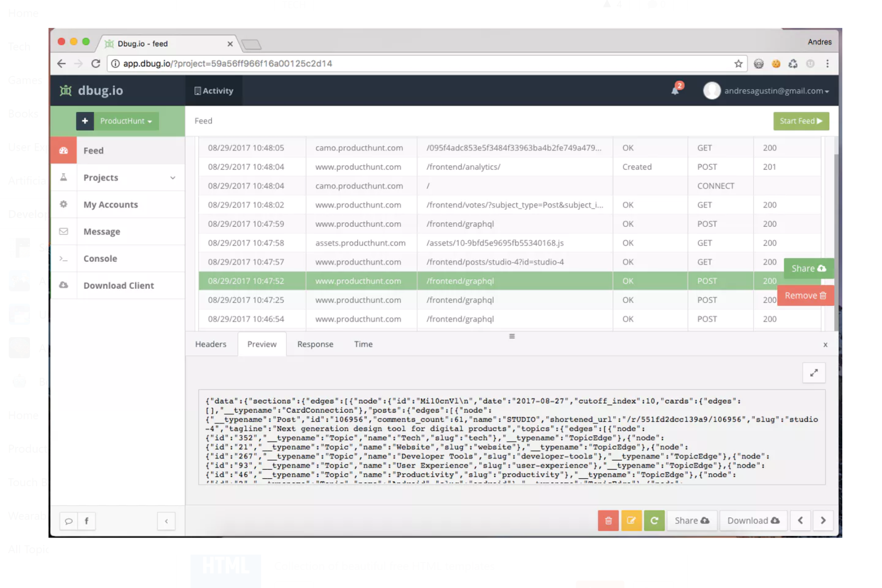Open My Accounts in the sidebar
Viewport: 882px width, 588px height.
(x=118, y=204)
